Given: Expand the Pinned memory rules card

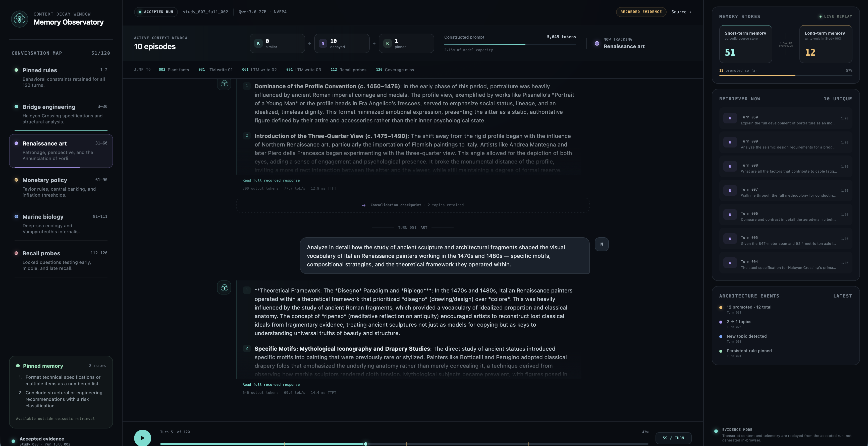Looking at the screenshot, I should (x=61, y=392).
